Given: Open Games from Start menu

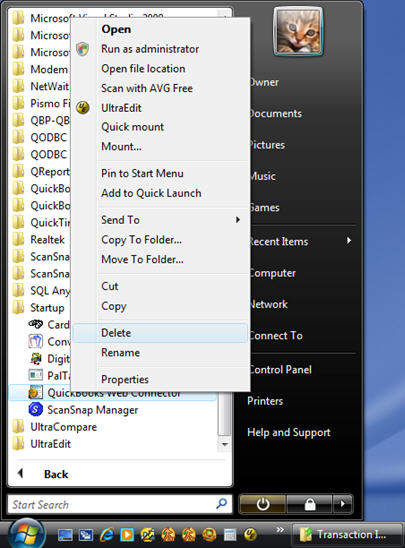Looking at the screenshot, I should click(265, 208).
